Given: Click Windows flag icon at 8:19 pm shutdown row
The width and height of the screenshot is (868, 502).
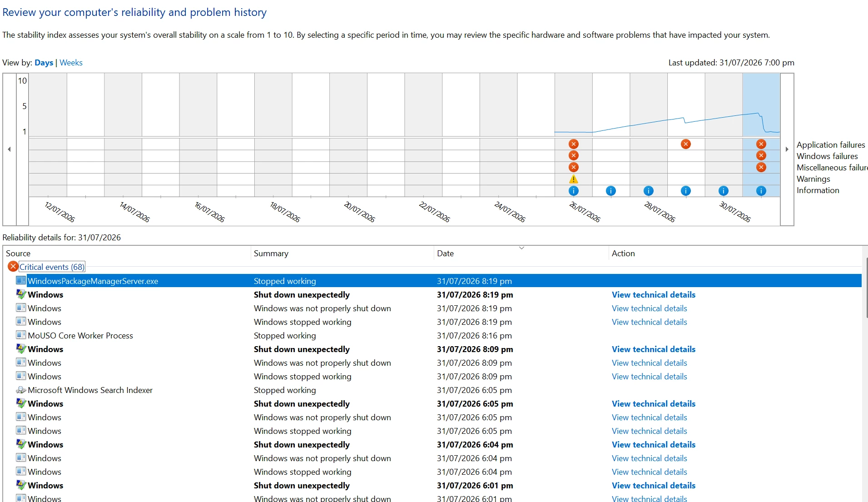Looking at the screenshot, I should tap(21, 294).
